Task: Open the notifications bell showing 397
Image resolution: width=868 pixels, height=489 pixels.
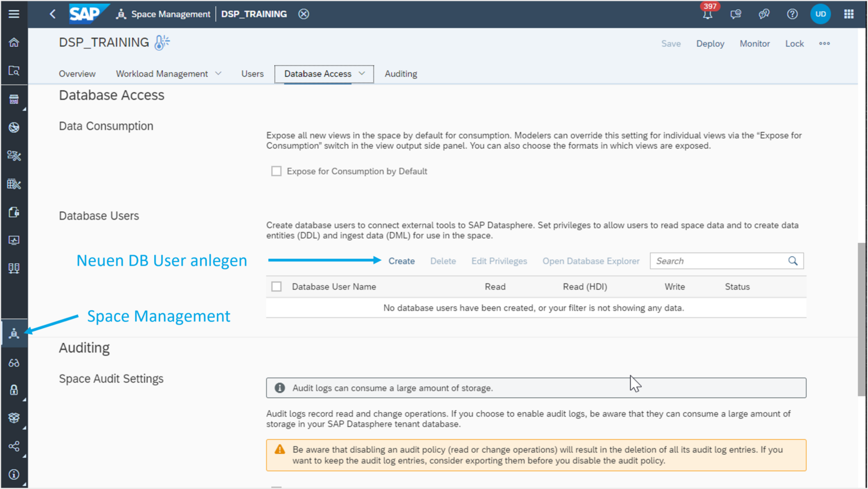Action: coord(707,14)
